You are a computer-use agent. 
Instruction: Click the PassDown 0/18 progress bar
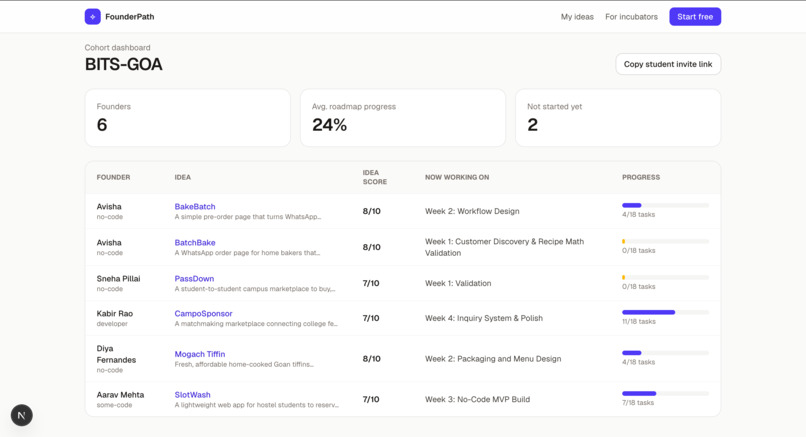[x=665, y=277]
